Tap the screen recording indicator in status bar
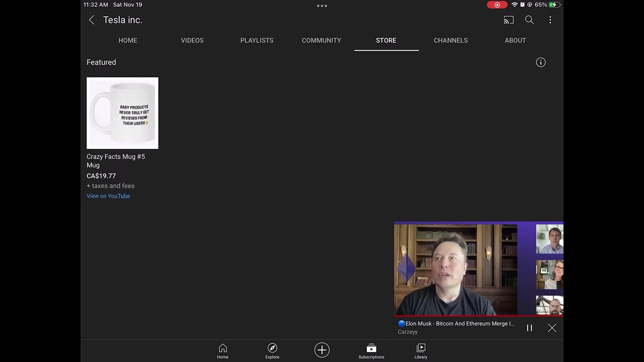This screenshot has height=362, width=644. tap(497, 5)
